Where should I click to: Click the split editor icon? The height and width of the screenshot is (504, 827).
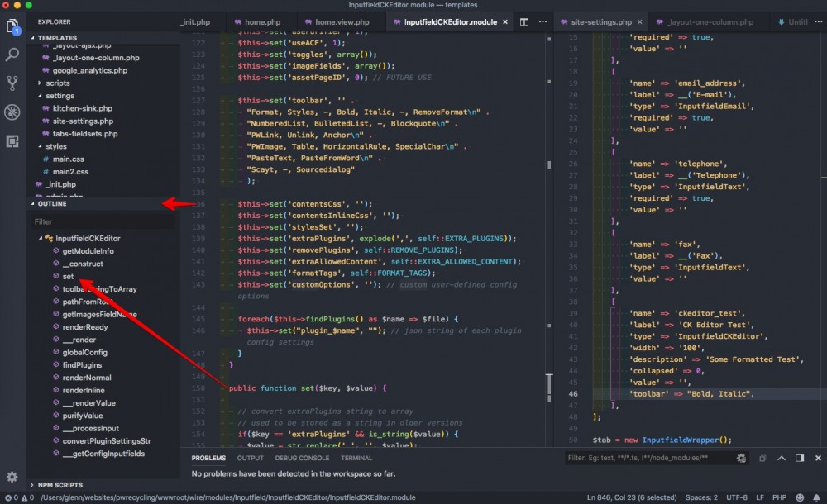click(x=524, y=22)
